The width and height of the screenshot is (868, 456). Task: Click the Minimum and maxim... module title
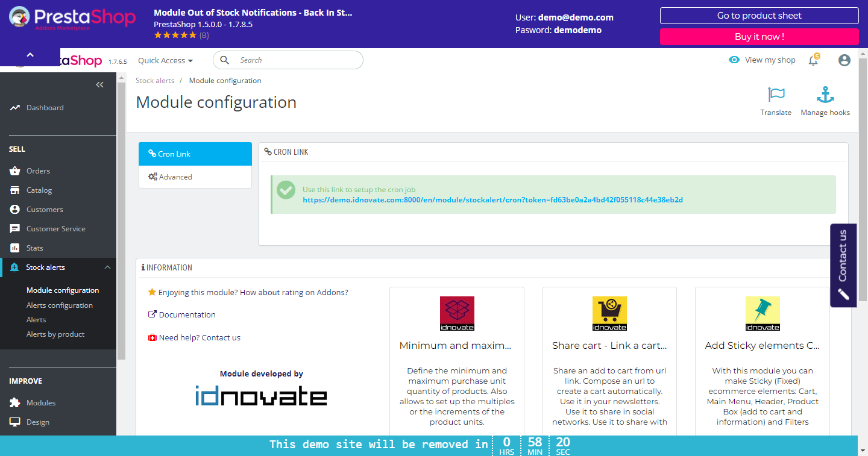pyautogui.click(x=455, y=346)
